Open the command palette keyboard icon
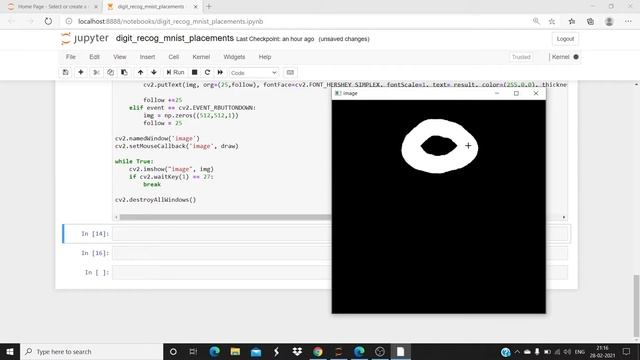Viewport: 640px width, 360px height. point(290,72)
